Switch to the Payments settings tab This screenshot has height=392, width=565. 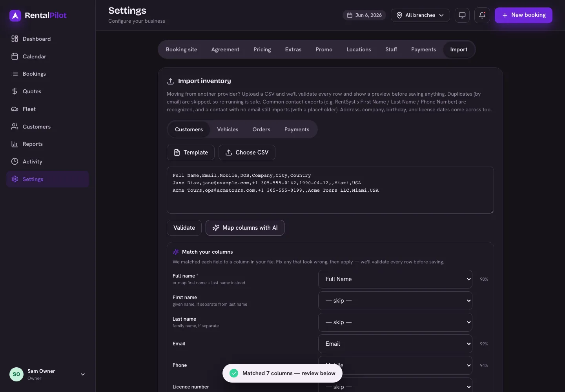coord(423,49)
